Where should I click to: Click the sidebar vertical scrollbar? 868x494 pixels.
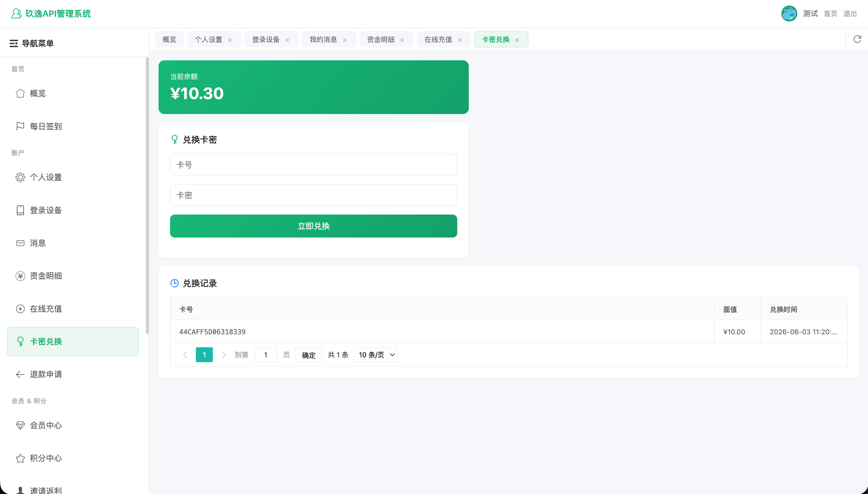coord(147,195)
